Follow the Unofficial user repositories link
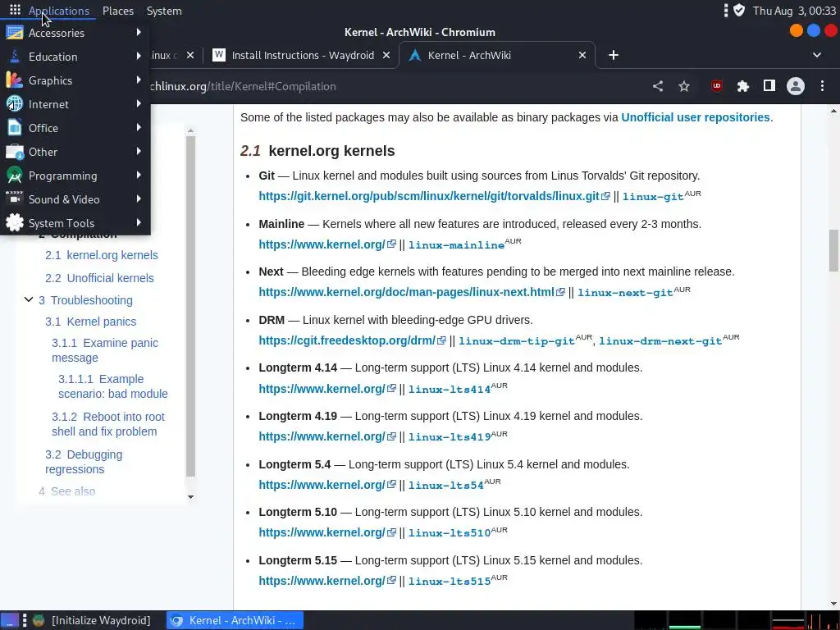The image size is (840, 630). coord(696,117)
